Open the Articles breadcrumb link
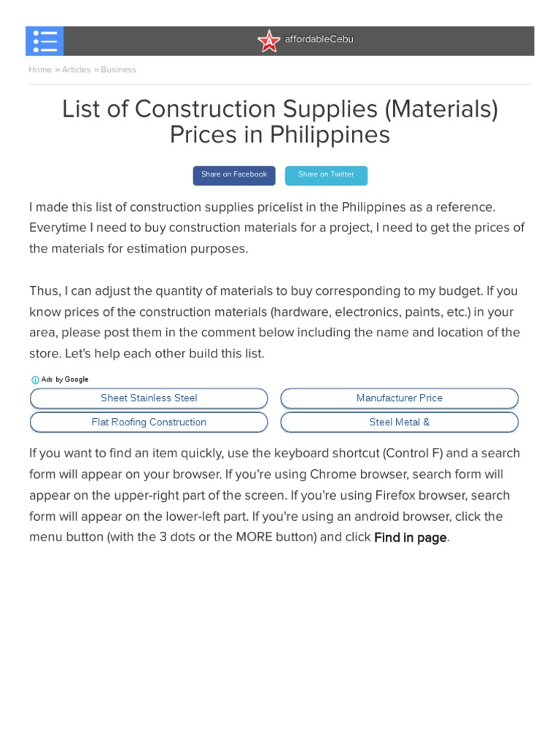This screenshot has width=560, height=747. (77, 70)
